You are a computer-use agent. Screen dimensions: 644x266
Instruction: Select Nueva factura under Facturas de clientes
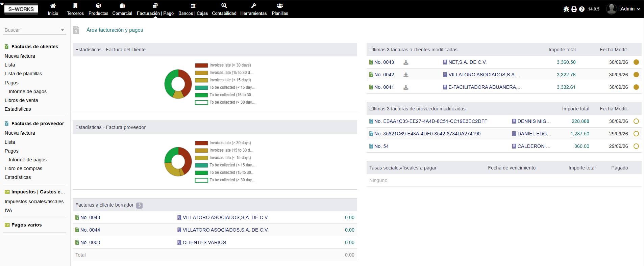tap(20, 56)
